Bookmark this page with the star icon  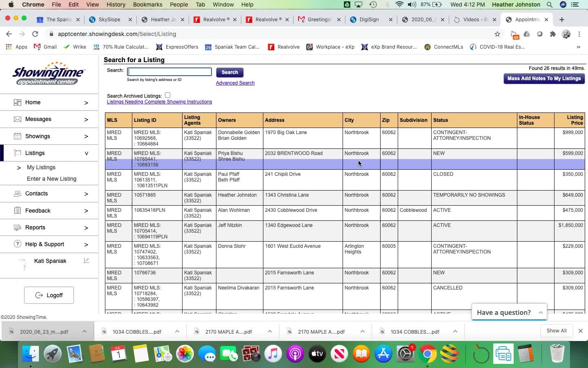[x=497, y=34]
